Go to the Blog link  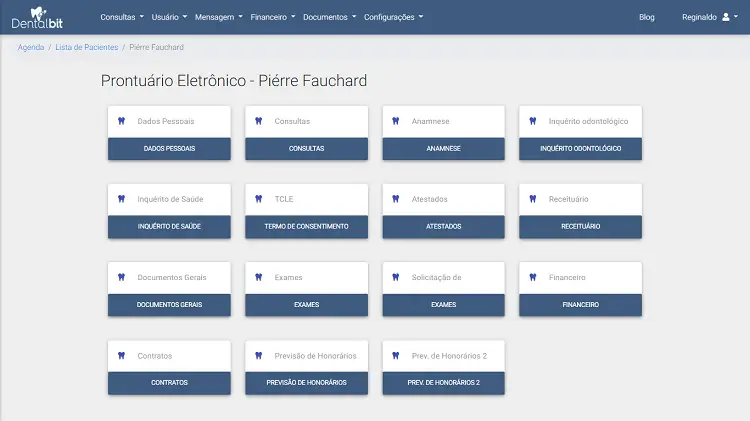pos(646,17)
